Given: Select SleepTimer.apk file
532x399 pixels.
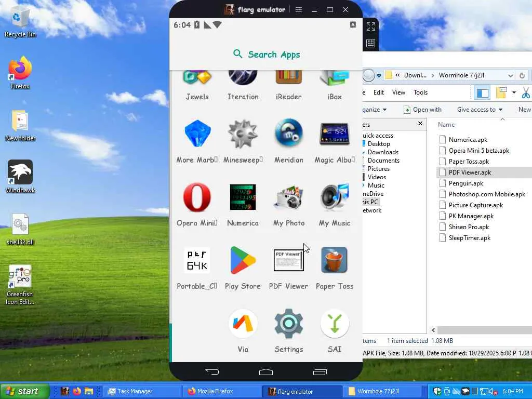Looking at the screenshot, I should pyautogui.click(x=469, y=238).
